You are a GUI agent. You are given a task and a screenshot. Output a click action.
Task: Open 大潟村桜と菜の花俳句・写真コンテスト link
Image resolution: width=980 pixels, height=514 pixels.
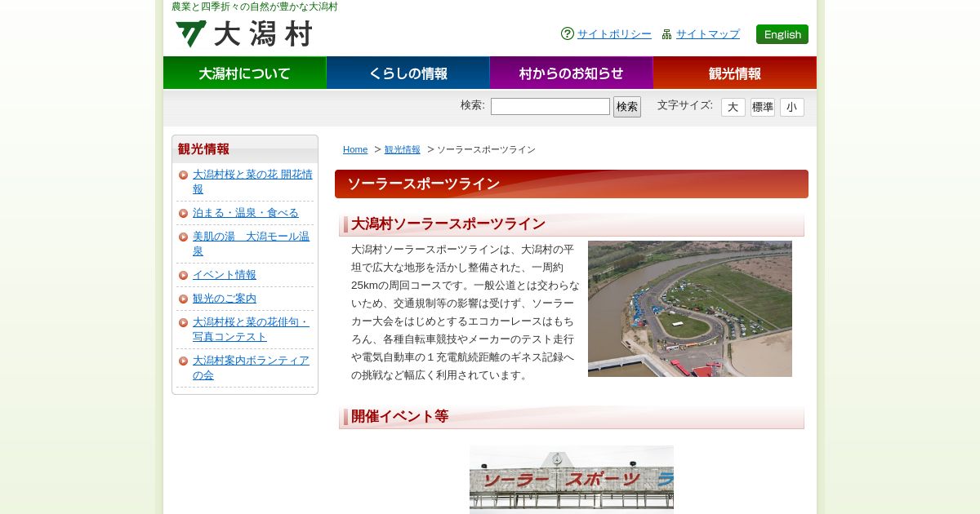252,329
